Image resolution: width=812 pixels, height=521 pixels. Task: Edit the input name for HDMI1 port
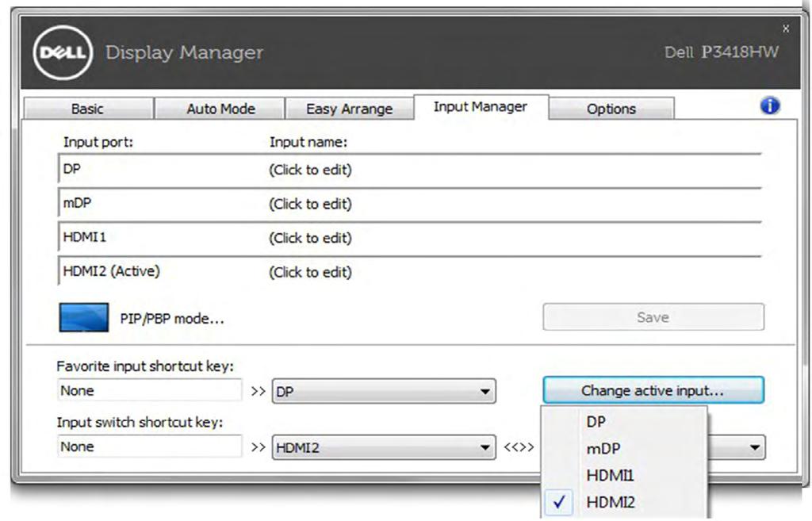coord(310,238)
